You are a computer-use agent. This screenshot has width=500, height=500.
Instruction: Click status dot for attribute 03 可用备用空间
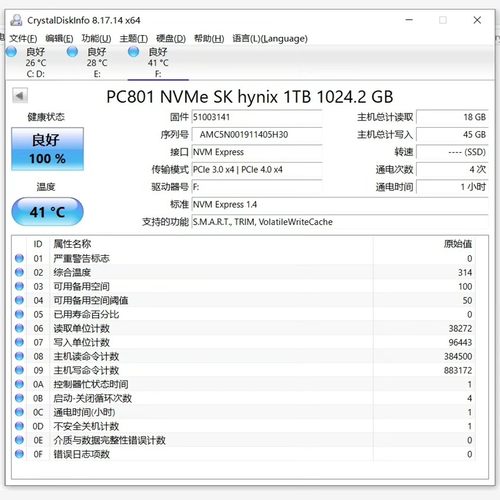[x=19, y=286]
